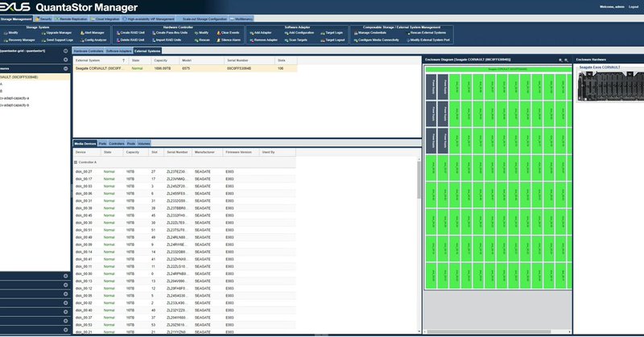Sort devices by the Used By column
Viewport: 644px width, 337px height.
point(277,152)
